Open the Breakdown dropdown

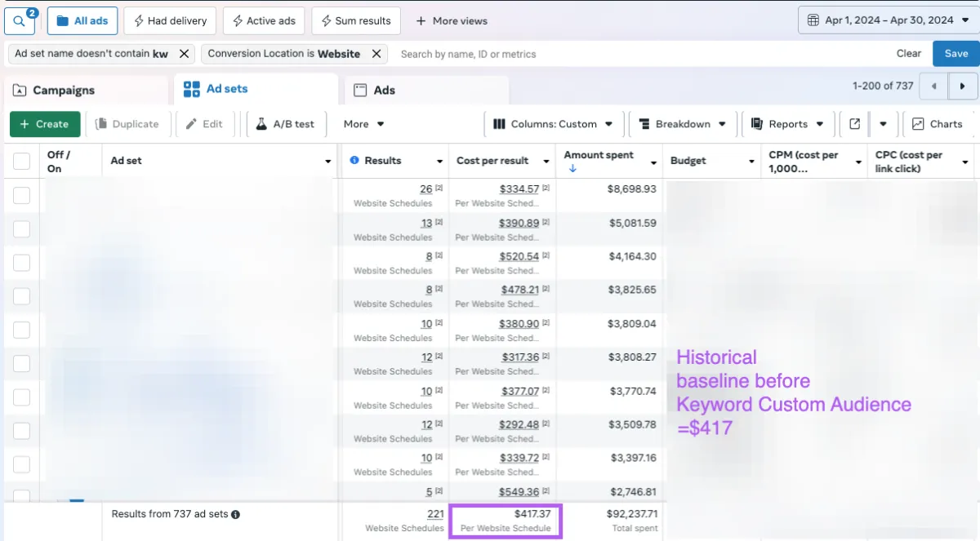coord(683,124)
